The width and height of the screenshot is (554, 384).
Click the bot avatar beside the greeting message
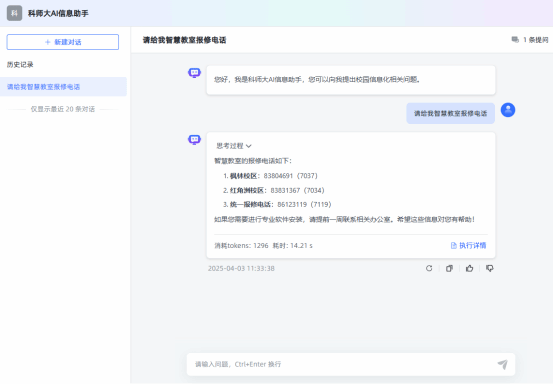pyautogui.click(x=194, y=73)
